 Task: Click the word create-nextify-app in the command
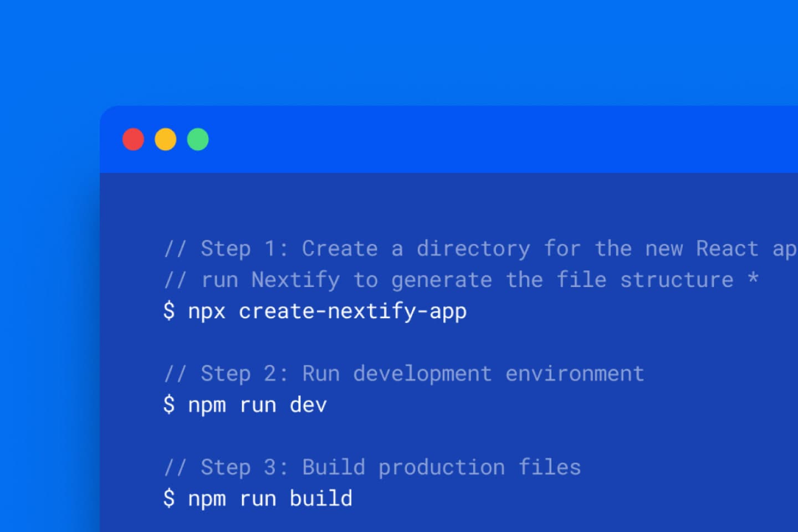point(352,311)
